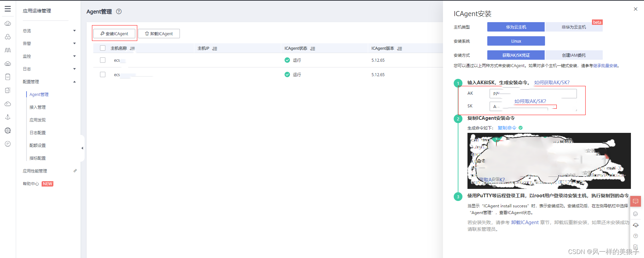This screenshot has width=644, height=258.
Task: Click link icon beside 应用性能管理
Action: pos(75,171)
